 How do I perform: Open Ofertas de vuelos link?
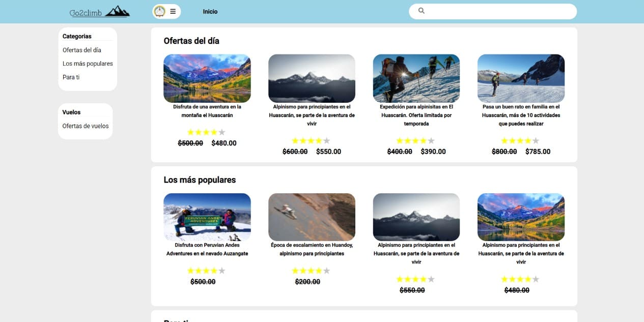[x=86, y=126]
